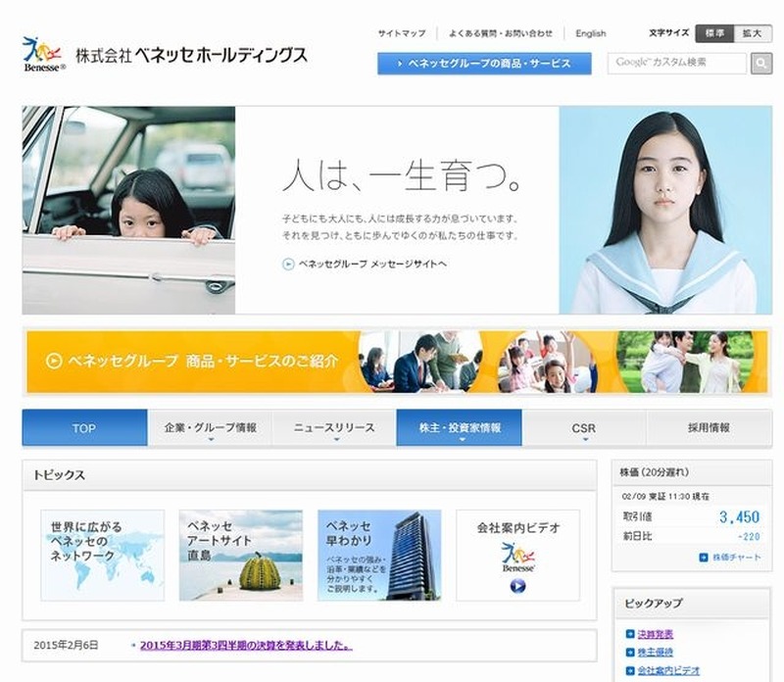The width and height of the screenshot is (784, 682).
Task: Expand the 株主・投資家情報 menu
Action: (460, 428)
